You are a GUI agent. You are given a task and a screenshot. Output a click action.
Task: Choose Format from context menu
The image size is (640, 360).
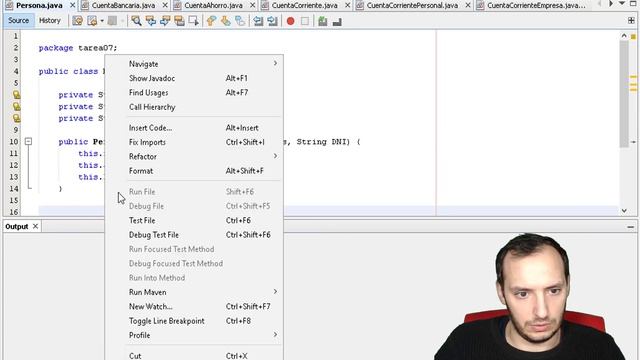click(194, 171)
